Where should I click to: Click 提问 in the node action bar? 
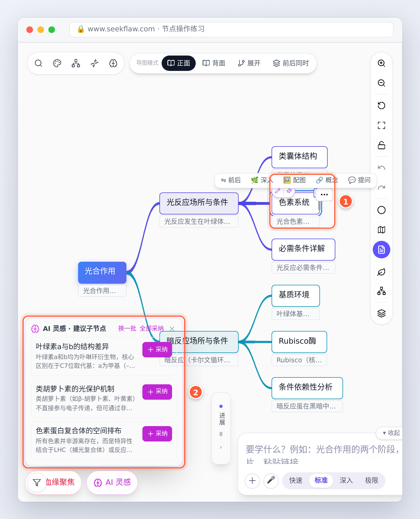tap(359, 180)
